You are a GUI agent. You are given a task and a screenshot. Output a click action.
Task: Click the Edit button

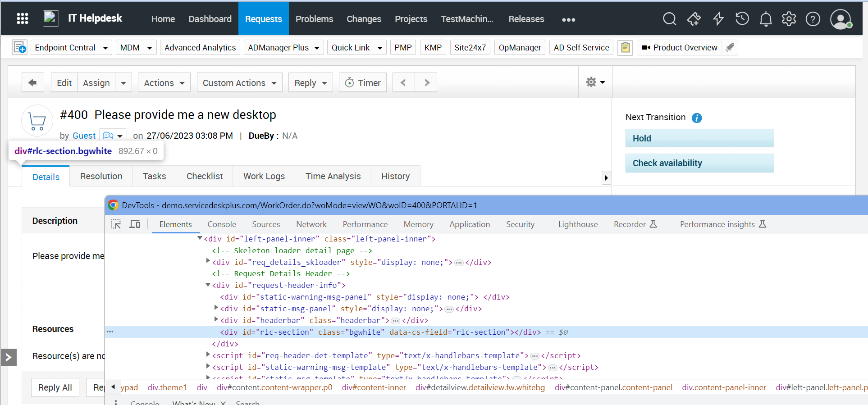[x=64, y=82]
